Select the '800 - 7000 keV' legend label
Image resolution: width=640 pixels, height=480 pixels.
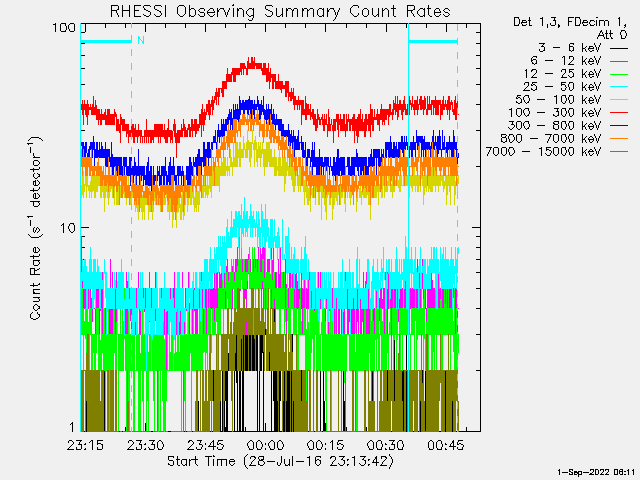[551, 139]
